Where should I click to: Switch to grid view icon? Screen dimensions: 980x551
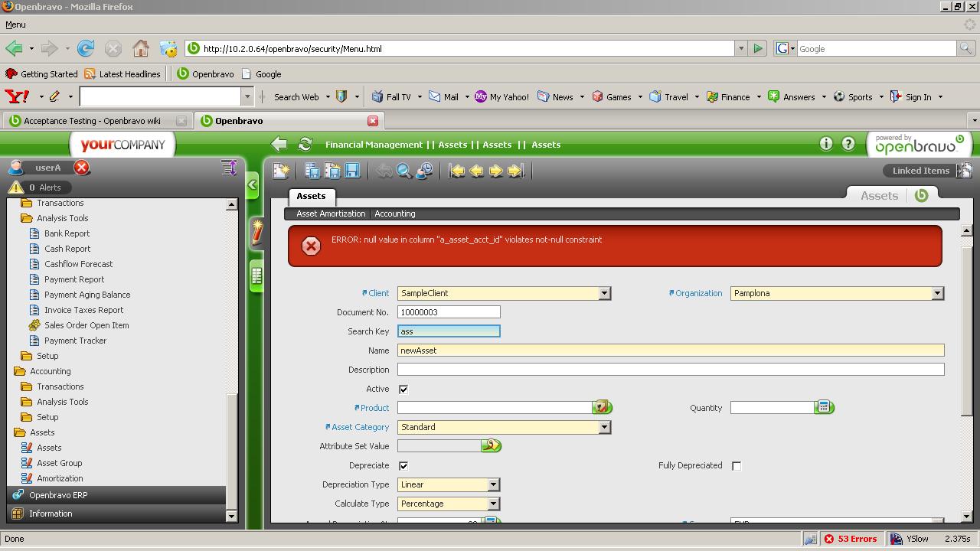pyautogui.click(x=257, y=275)
